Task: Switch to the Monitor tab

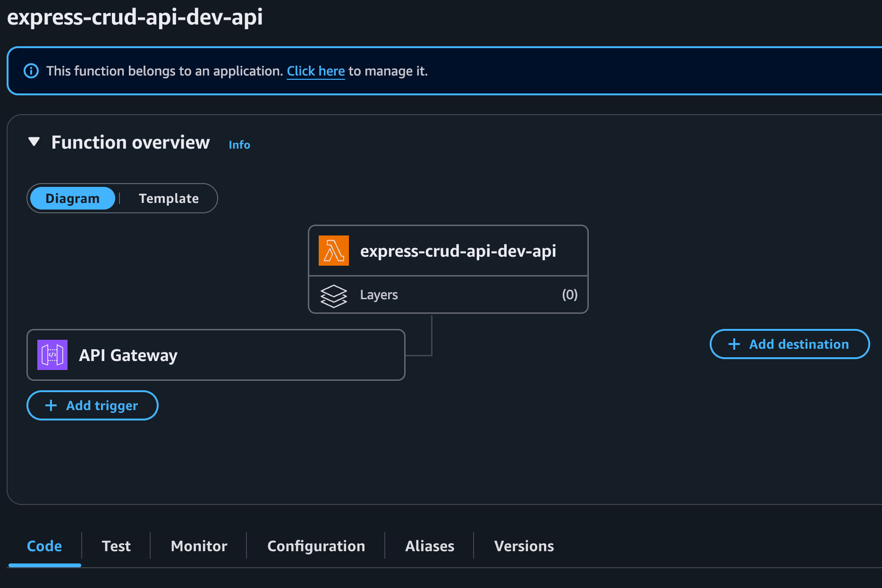Action: tap(198, 546)
